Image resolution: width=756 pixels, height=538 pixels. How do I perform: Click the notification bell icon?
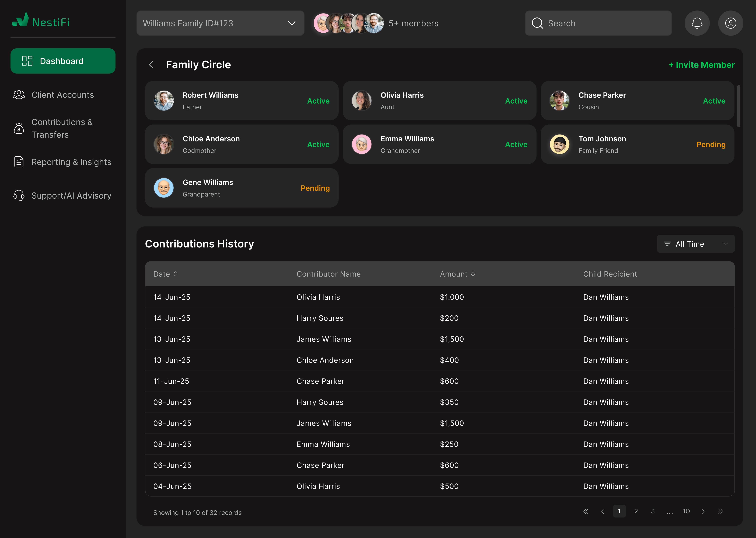click(697, 23)
